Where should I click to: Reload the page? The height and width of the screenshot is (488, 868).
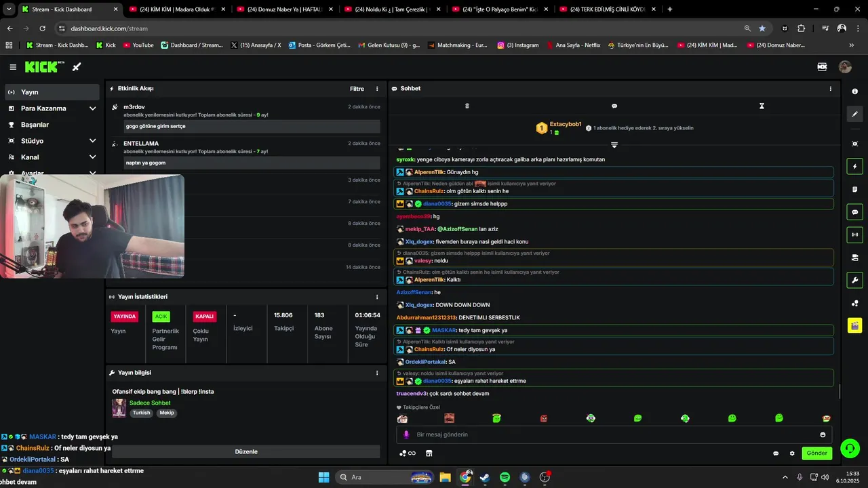[42, 28]
